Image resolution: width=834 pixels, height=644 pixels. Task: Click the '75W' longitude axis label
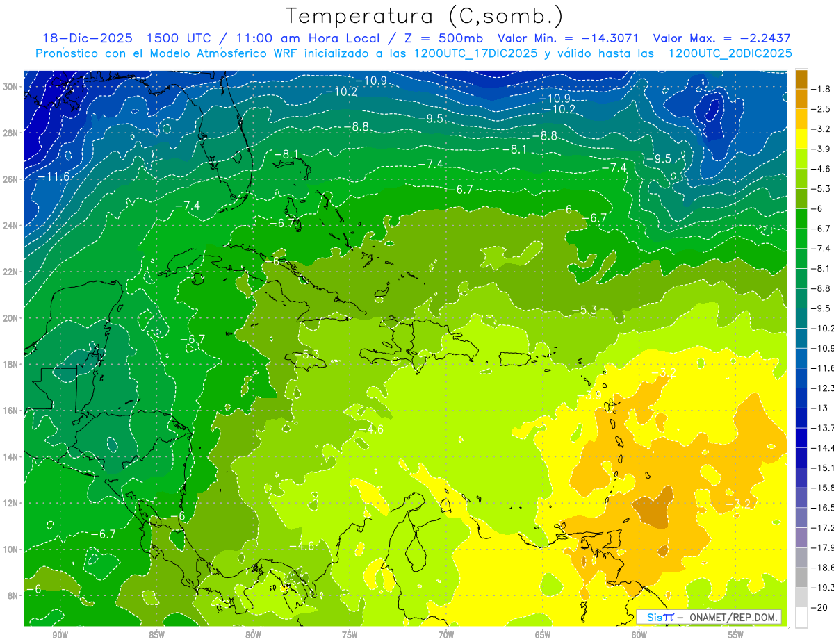(350, 635)
